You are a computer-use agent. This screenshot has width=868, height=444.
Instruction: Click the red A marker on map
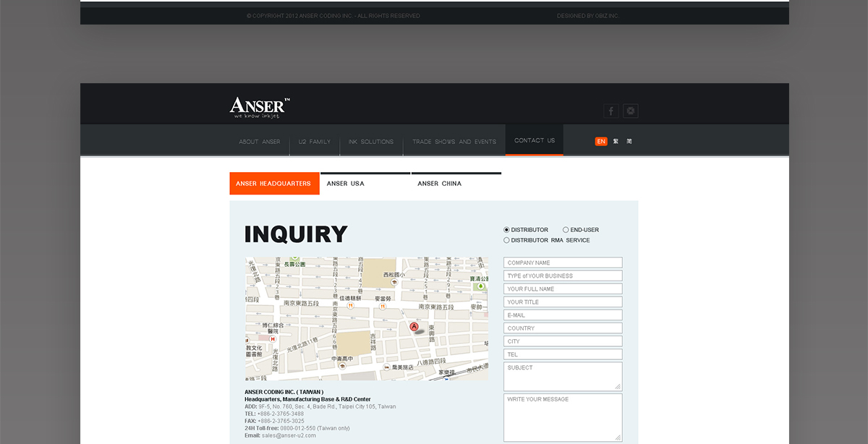pos(414,327)
